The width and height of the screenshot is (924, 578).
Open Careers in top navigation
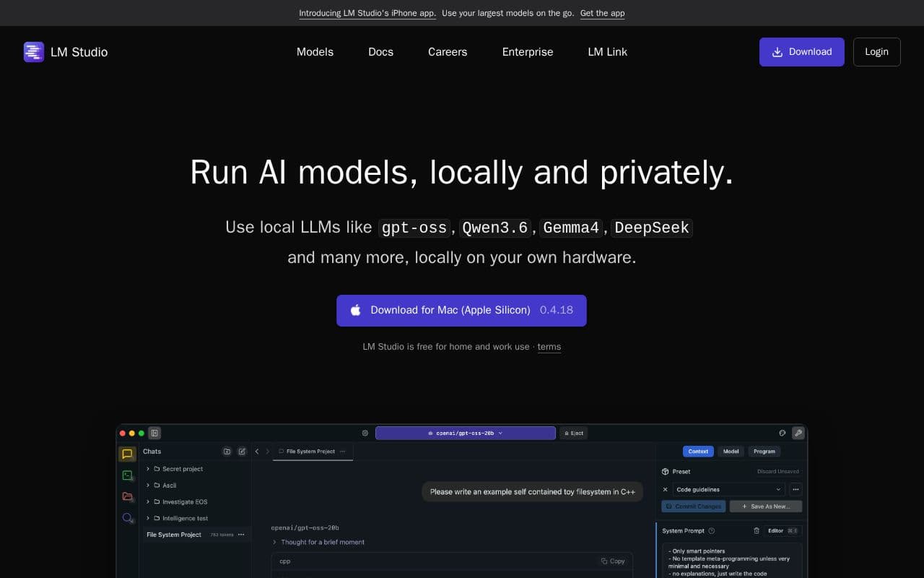click(x=448, y=52)
